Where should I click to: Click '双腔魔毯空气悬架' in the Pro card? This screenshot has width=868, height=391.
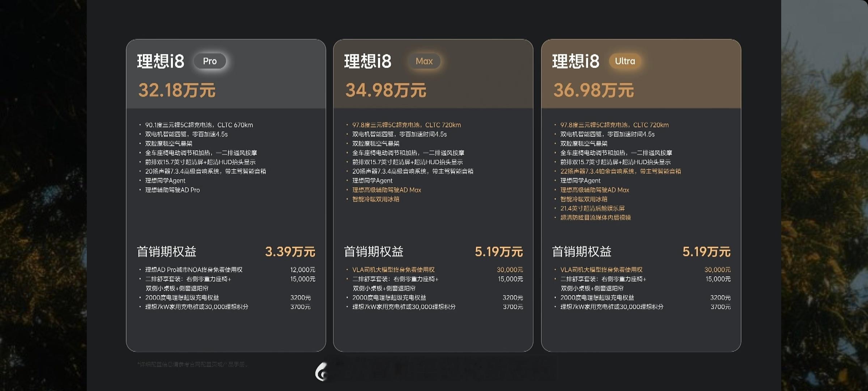(169, 144)
